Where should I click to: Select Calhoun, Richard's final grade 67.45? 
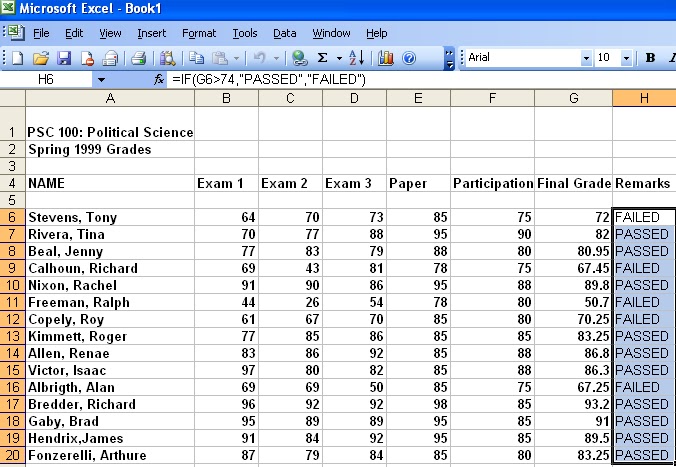click(573, 268)
